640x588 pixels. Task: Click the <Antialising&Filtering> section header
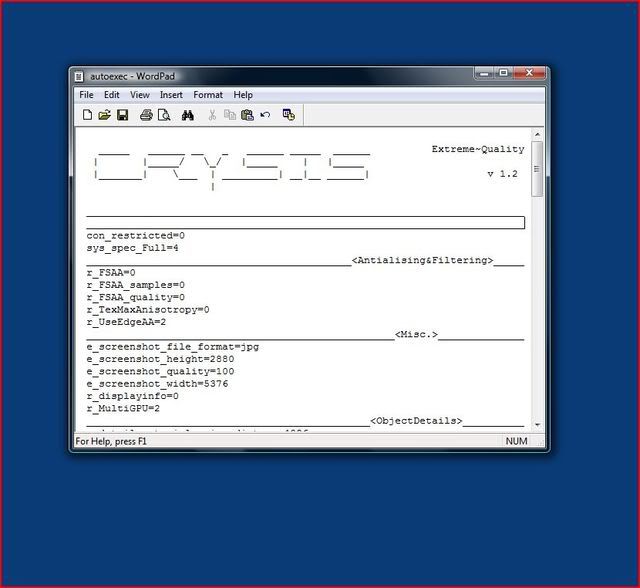[422, 260]
